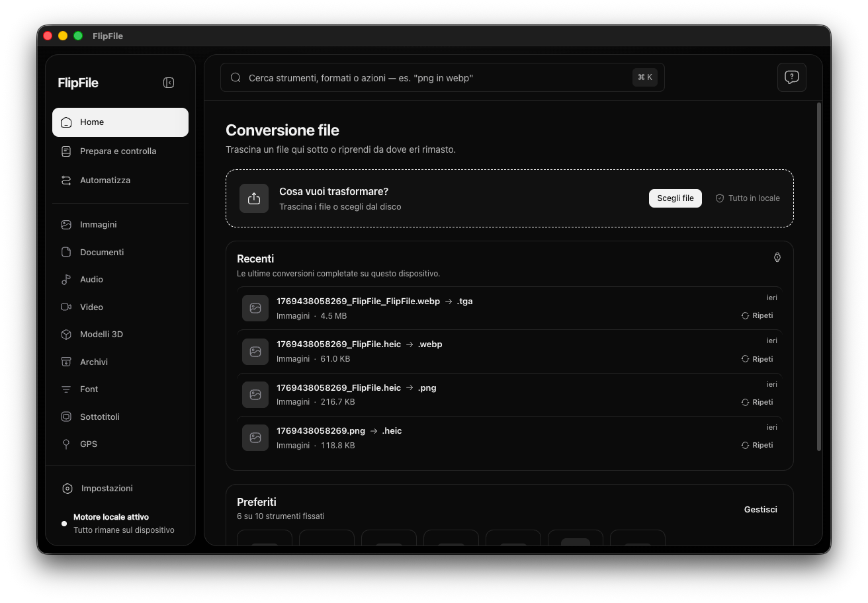
Task: Click the image icon of the .heic to .png row
Action: click(255, 395)
